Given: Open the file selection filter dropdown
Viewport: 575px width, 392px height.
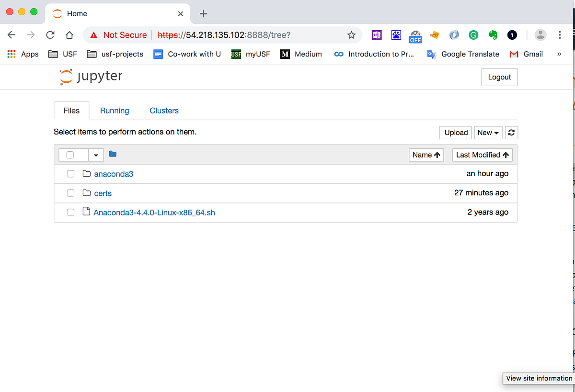Looking at the screenshot, I should tap(96, 155).
